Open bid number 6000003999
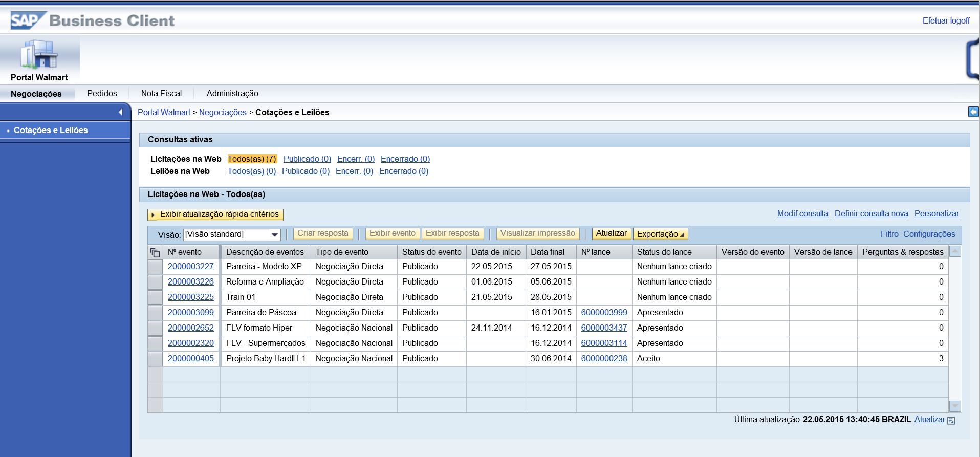 click(604, 312)
